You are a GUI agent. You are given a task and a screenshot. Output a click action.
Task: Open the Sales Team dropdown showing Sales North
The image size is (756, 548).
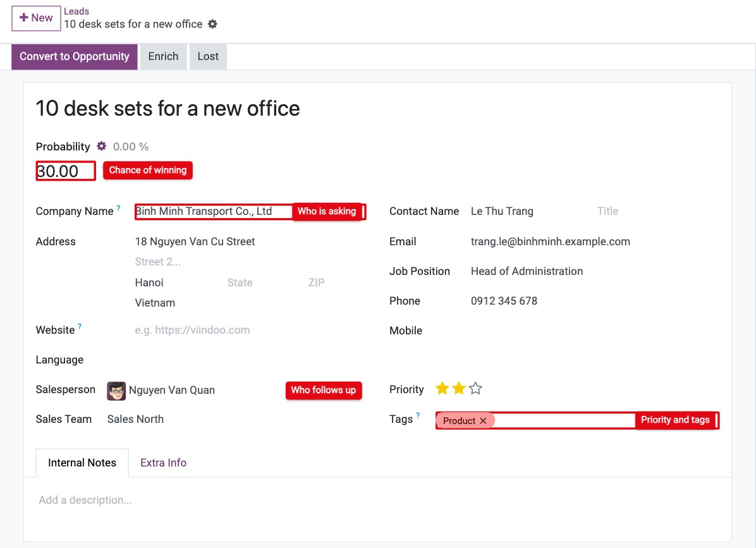point(236,419)
